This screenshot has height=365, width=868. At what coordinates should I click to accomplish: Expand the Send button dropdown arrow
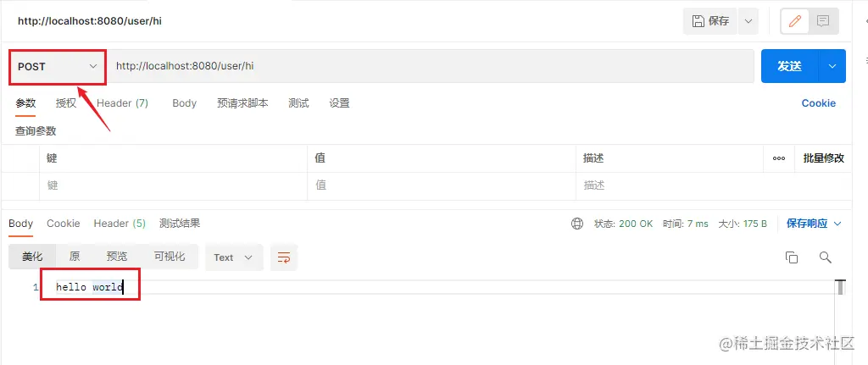pyautogui.click(x=832, y=66)
